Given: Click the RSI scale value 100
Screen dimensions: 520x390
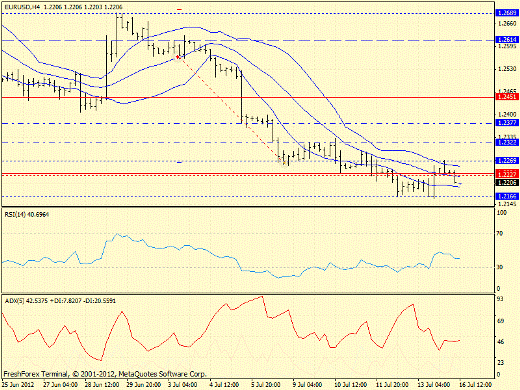Looking at the screenshot, I should pos(501,213).
